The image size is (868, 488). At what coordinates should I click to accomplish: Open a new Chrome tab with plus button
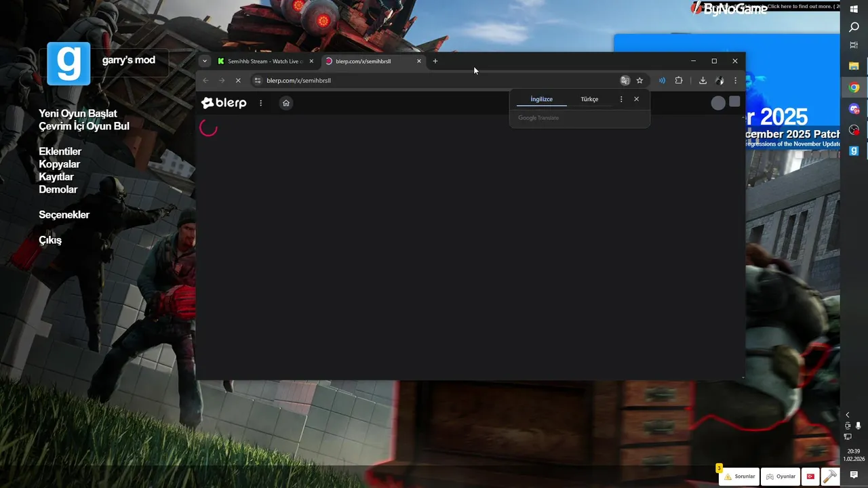pyautogui.click(x=435, y=61)
